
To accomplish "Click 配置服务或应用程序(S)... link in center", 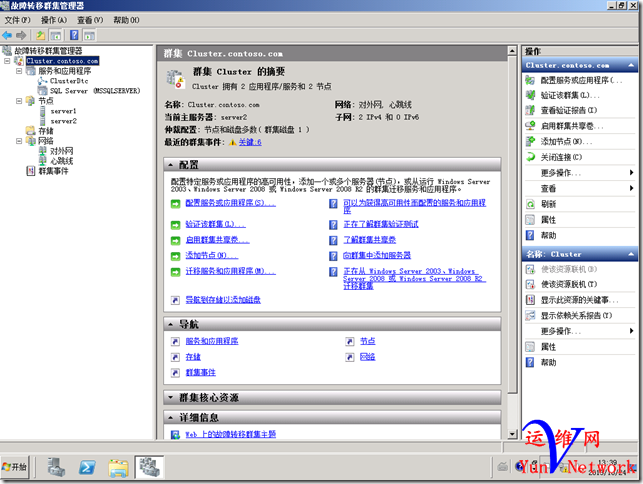I will pyautogui.click(x=230, y=203).
